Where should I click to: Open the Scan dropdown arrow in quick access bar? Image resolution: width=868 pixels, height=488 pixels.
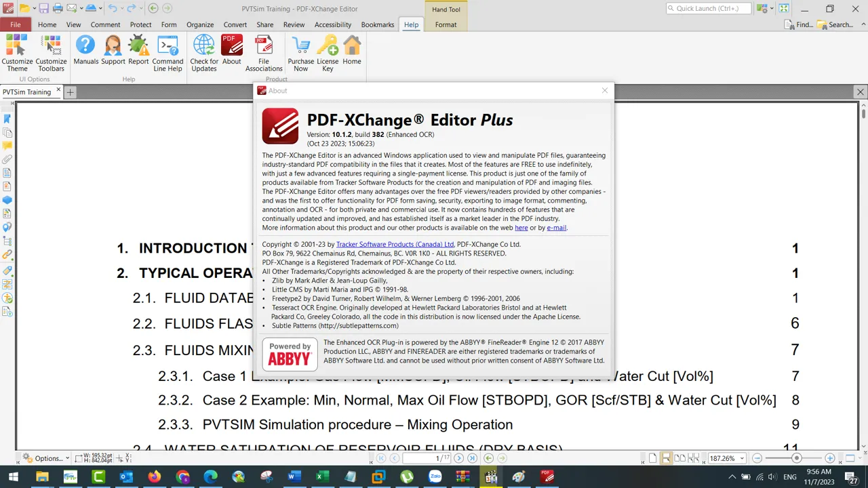100,9
